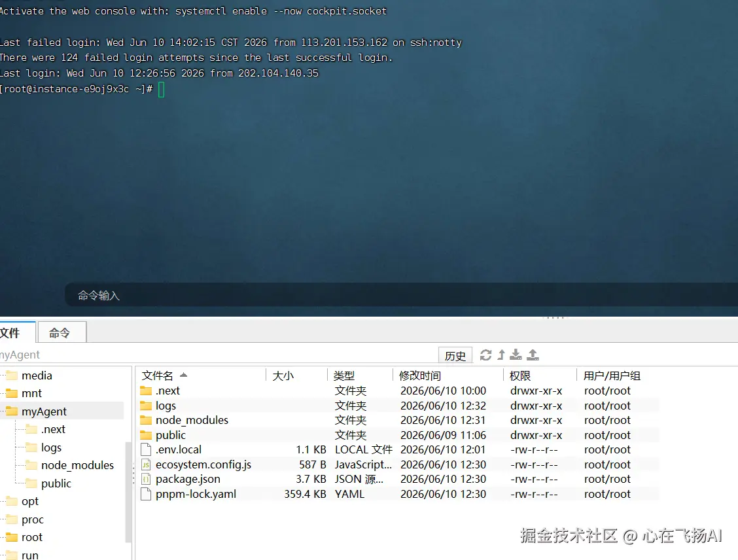Select the .next folder icon in file list
738x560 pixels.
(146, 391)
